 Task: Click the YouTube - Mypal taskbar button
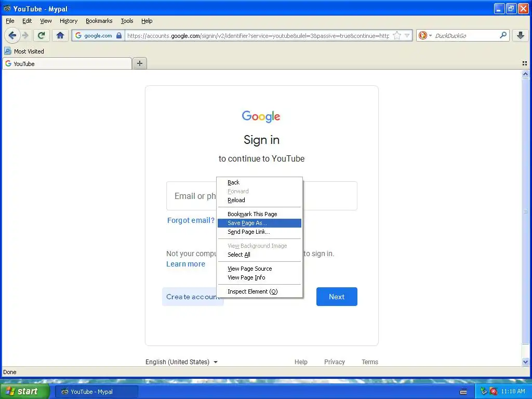[96, 392]
